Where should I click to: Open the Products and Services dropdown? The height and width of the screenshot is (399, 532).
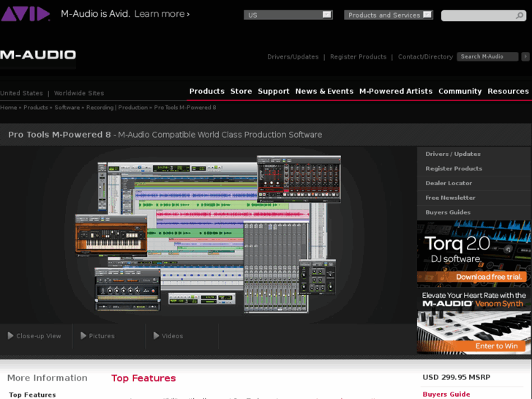point(389,15)
